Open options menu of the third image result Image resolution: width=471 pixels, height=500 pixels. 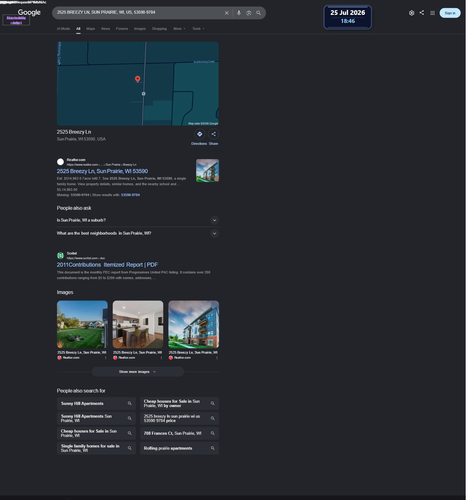pos(217,358)
